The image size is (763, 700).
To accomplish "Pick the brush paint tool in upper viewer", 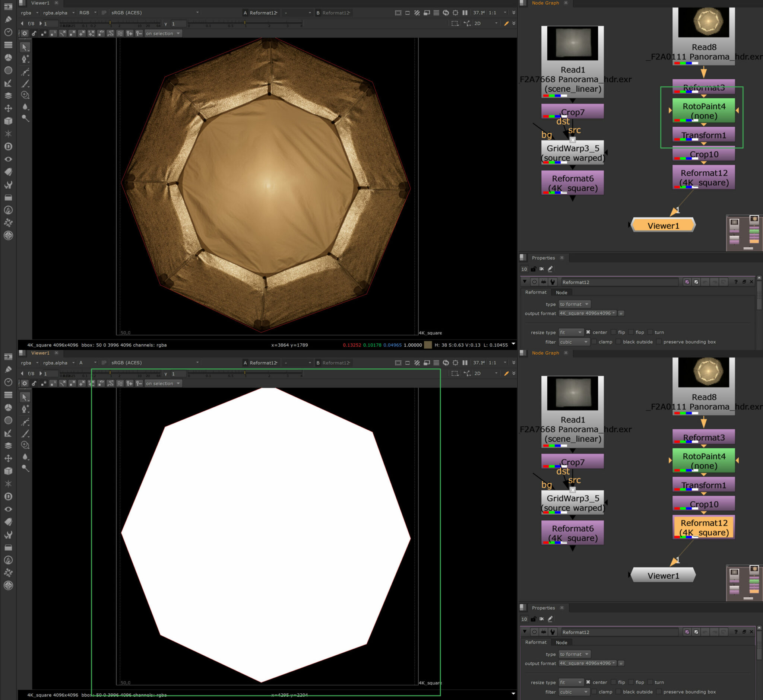I will click(x=25, y=84).
